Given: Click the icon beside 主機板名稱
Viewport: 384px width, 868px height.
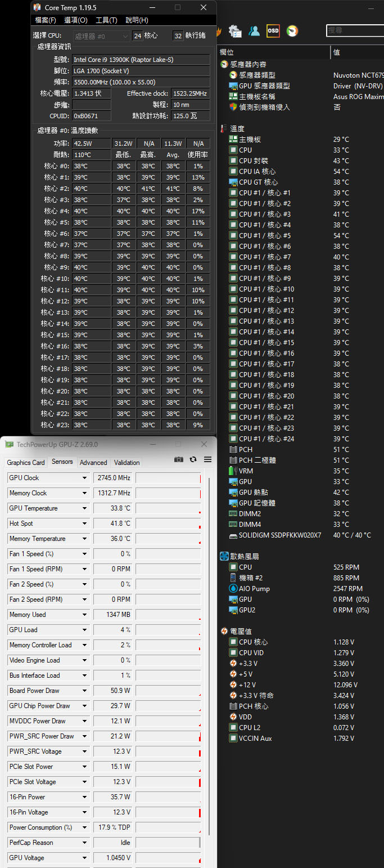Looking at the screenshot, I should click(x=234, y=97).
